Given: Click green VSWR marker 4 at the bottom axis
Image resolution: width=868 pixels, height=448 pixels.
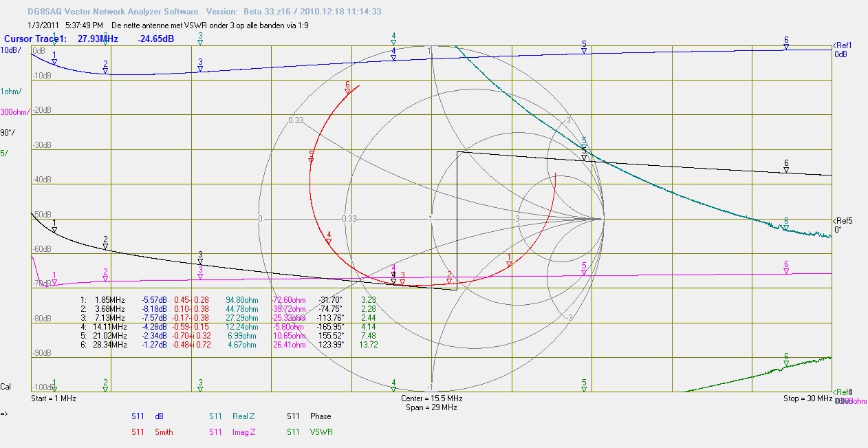Looking at the screenshot, I should coord(393,385).
